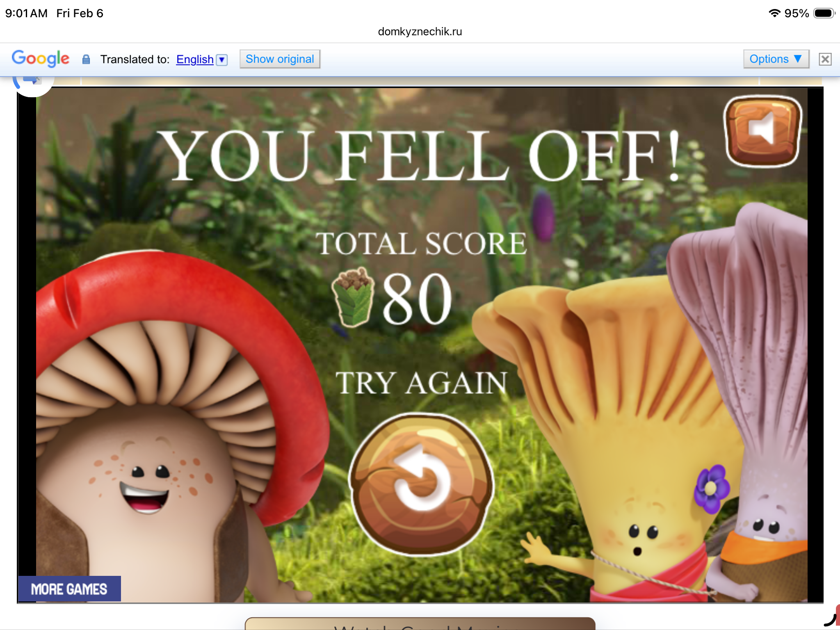This screenshot has width=840, height=630.
Task: Close the Google Translate bar
Action: pyautogui.click(x=825, y=59)
